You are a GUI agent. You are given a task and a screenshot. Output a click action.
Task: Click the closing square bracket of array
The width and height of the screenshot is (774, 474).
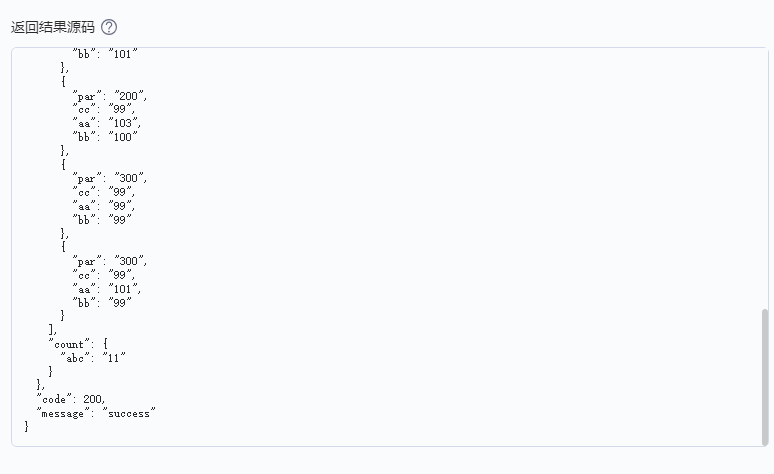pos(52,330)
